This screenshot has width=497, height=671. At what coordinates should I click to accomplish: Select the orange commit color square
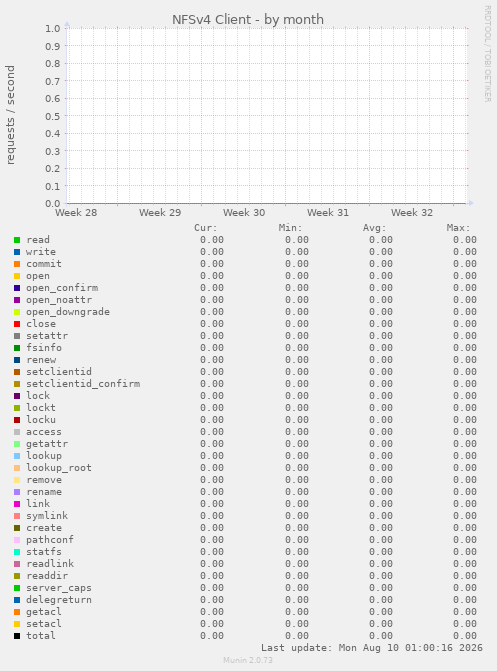17,264
